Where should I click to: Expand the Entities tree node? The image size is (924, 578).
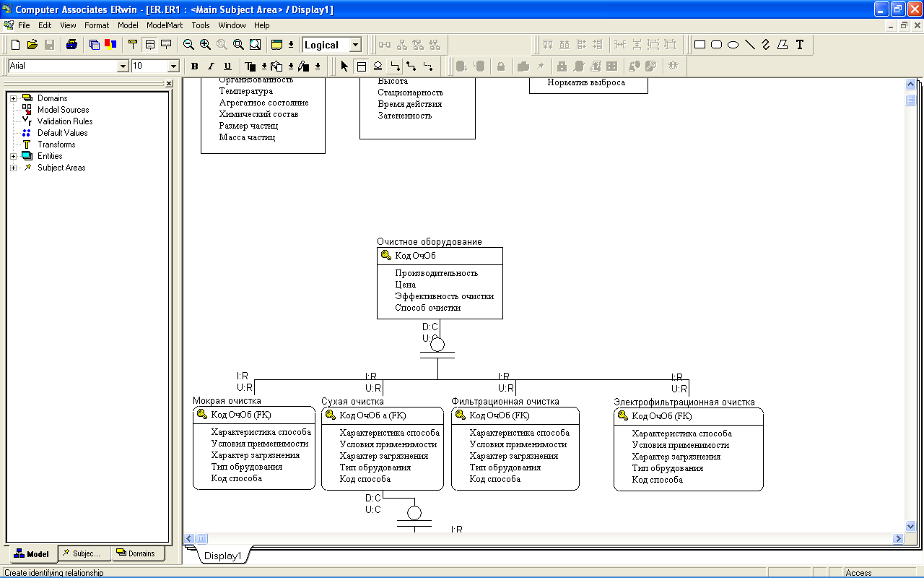[x=13, y=156]
